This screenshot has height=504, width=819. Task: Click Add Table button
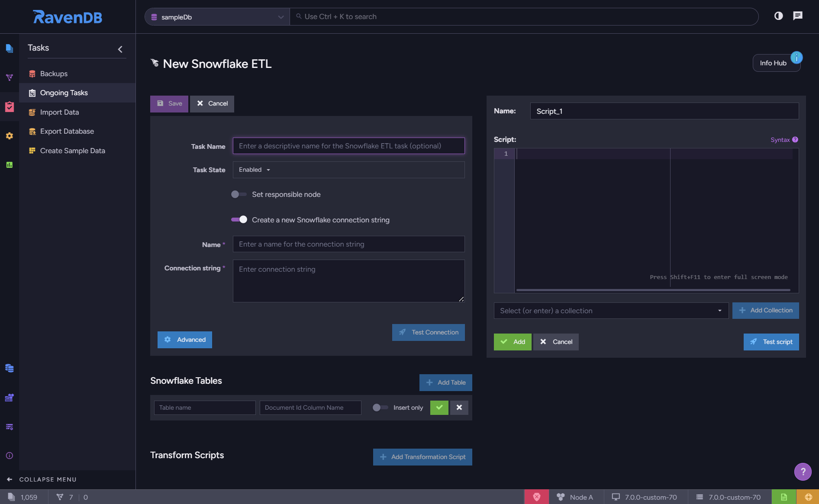pos(446,382)
